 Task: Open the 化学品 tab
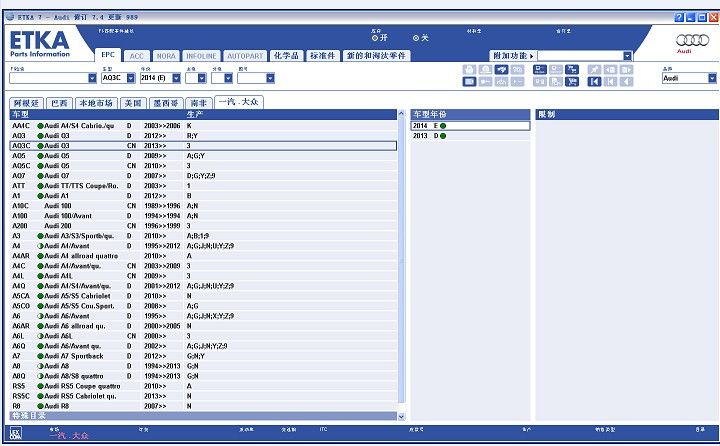(287, 56)
